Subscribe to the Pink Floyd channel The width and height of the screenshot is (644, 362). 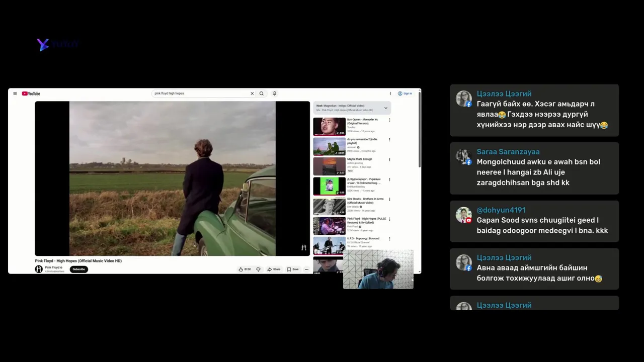(x=78, y=269)
